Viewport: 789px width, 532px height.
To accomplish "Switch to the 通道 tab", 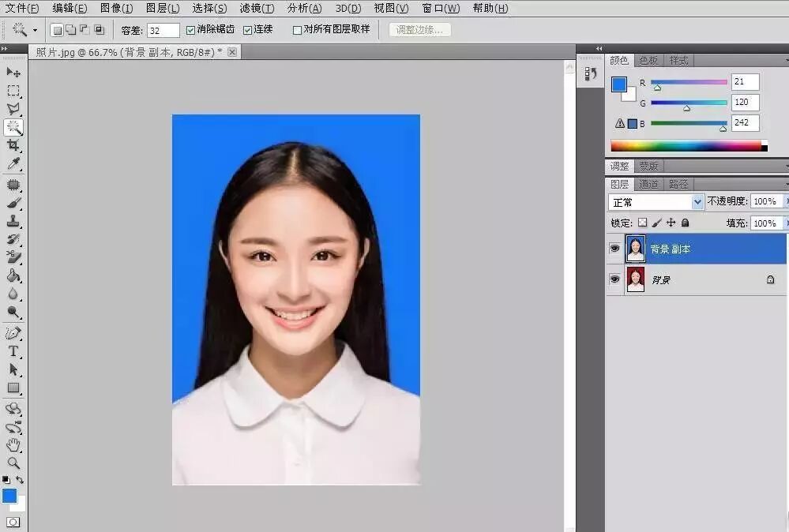I will pos(648,184).
